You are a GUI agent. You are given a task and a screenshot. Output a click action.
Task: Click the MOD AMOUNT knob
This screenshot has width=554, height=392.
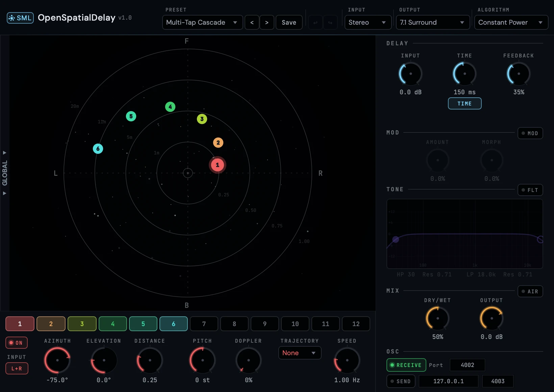point(437,160)
